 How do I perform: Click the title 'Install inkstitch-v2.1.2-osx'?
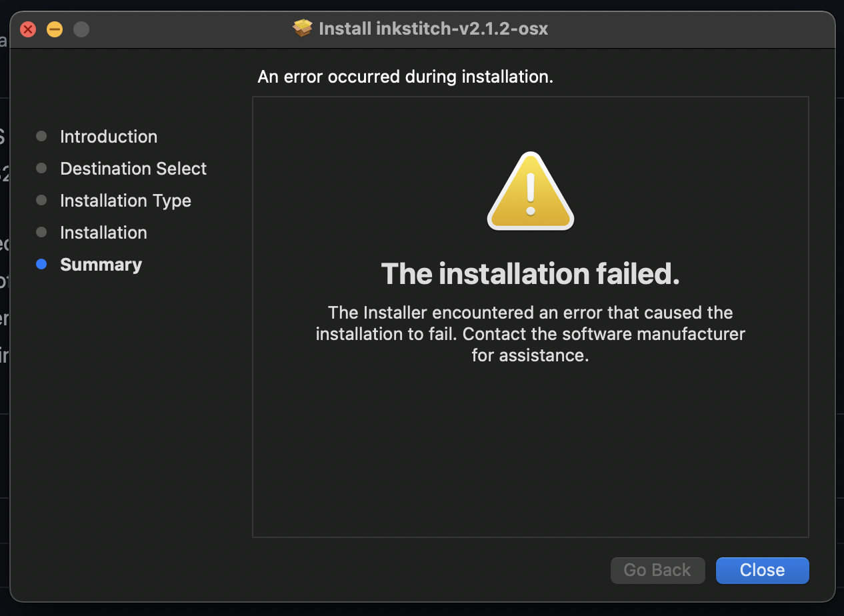pos(433,29)
